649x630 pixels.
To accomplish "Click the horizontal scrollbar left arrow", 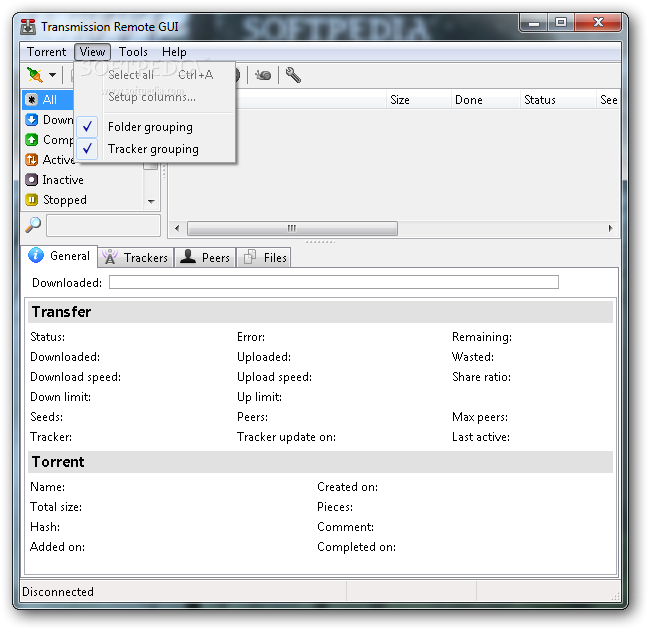I will (177, 228).
